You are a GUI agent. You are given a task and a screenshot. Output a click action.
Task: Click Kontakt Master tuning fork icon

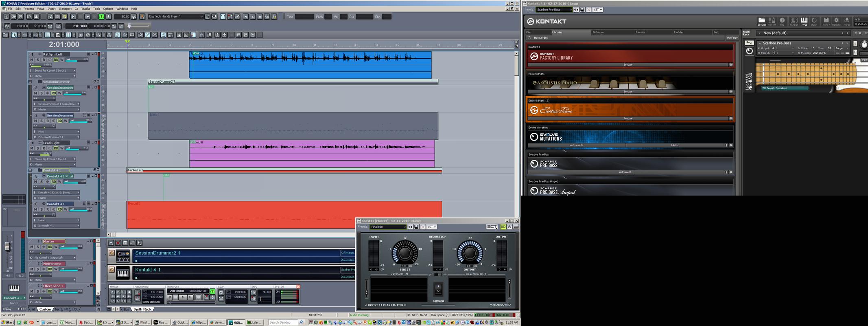772,21
